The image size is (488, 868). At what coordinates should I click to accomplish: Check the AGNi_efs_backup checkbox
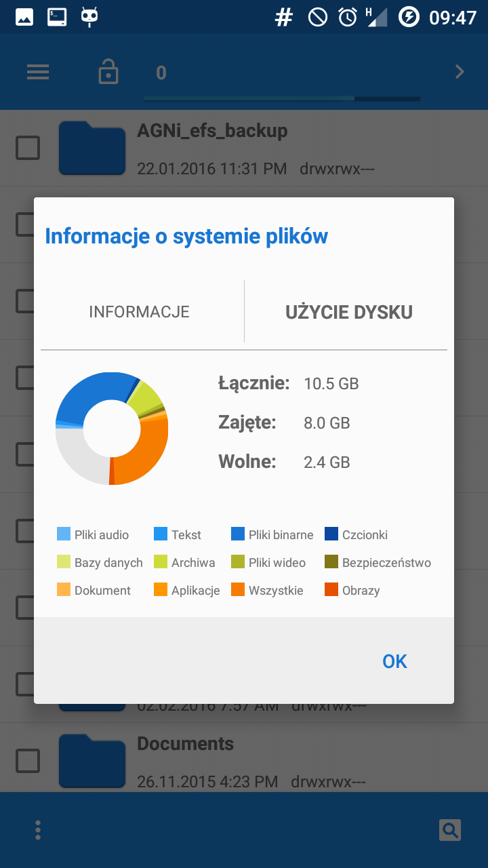28,148
